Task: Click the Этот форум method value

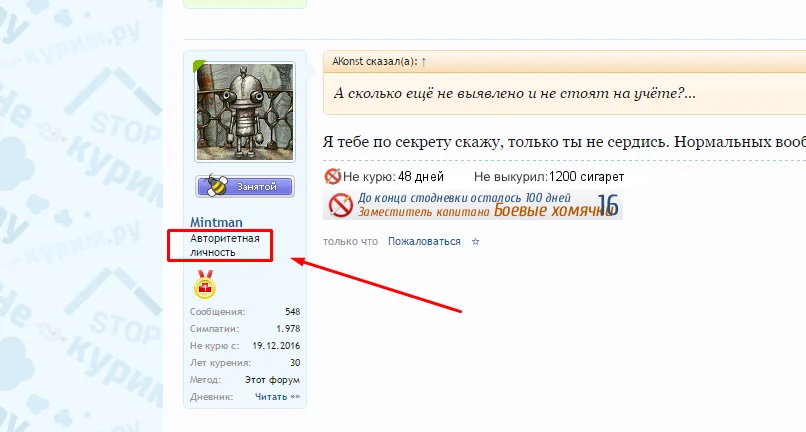Action: (x=272, y=380)
